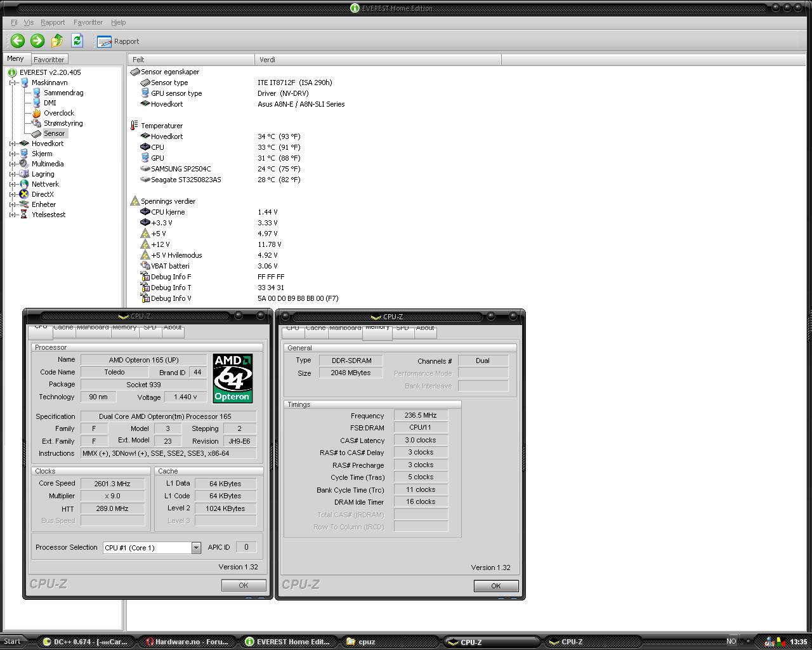Screen dimensions: 812x650
Task: Select the Asus A8N-E / A8N-SLI Series value
Action: tap(301, 104)
